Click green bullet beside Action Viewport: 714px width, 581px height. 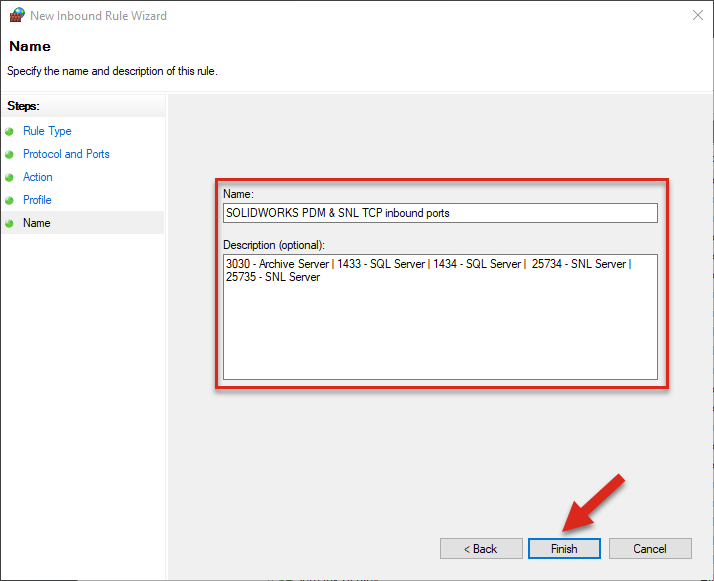tap(9, 178)
